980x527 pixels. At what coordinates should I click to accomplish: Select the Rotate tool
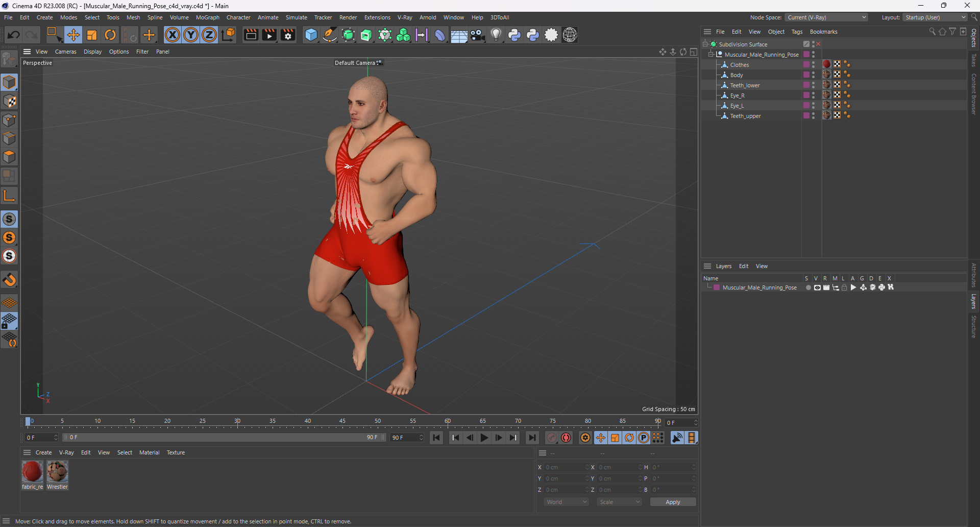tap(110, 35)
